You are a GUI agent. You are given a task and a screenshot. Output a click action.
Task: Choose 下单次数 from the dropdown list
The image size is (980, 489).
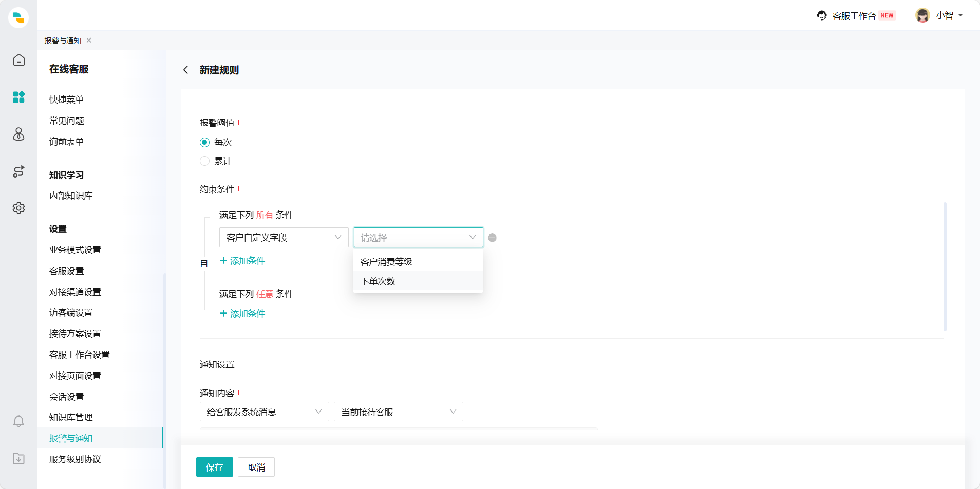[x=378, y=281]
